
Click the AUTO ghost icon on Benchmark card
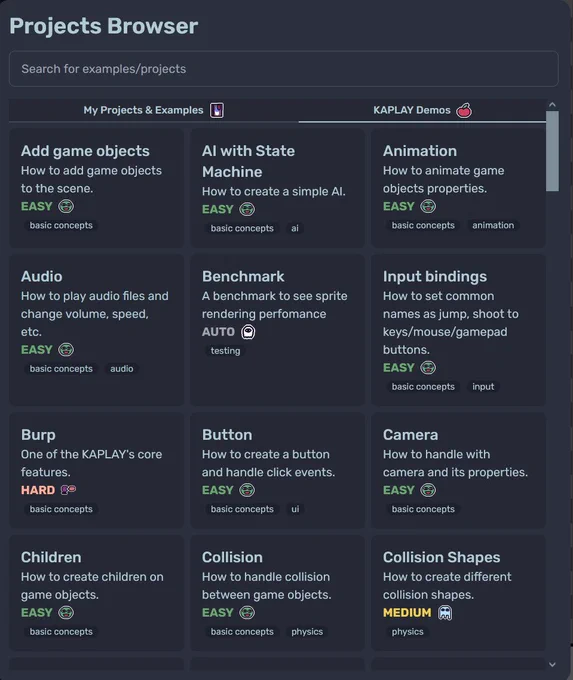(248, 332)
